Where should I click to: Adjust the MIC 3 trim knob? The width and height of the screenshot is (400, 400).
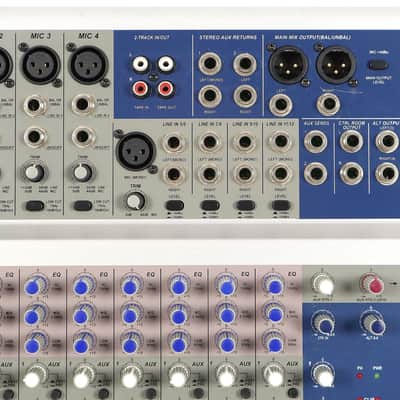(34, 172)
